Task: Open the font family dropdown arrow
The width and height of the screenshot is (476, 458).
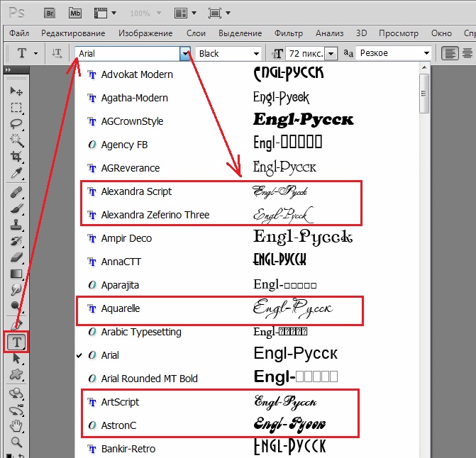Action: 185,53
